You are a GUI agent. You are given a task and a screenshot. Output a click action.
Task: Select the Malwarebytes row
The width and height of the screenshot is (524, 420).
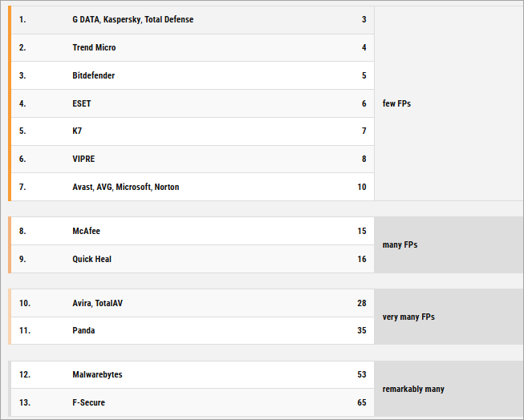97,374
